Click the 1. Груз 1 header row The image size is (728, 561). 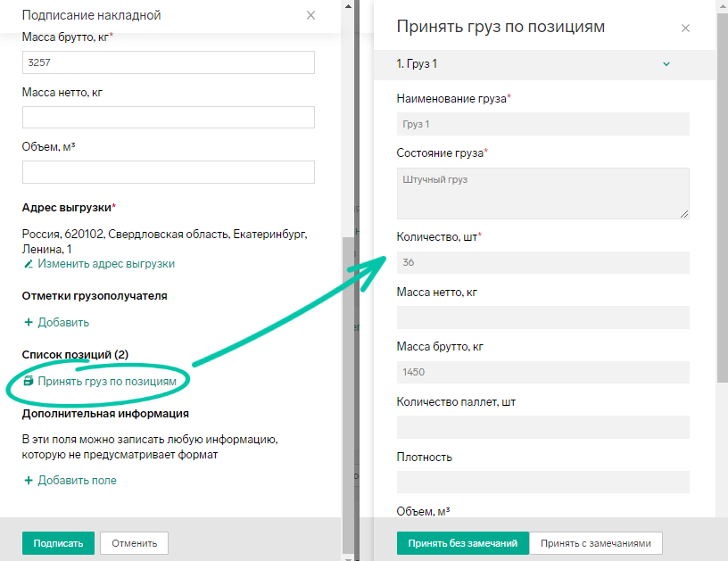point(544,64)
